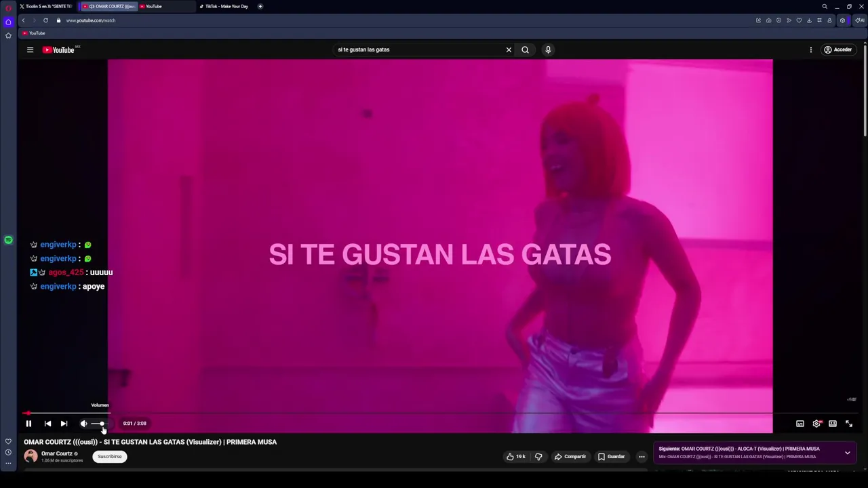Click the volume slider handle

click(x=102, y=424)
